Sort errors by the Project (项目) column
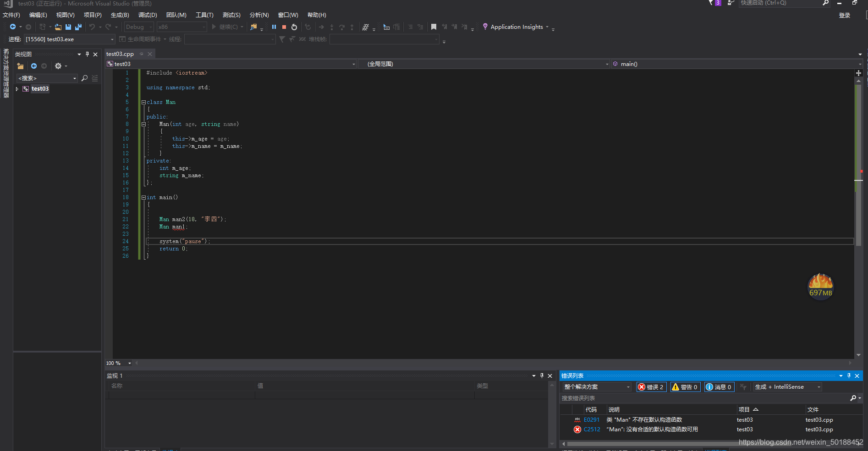The image size is (868, 451). click(744, 410)
